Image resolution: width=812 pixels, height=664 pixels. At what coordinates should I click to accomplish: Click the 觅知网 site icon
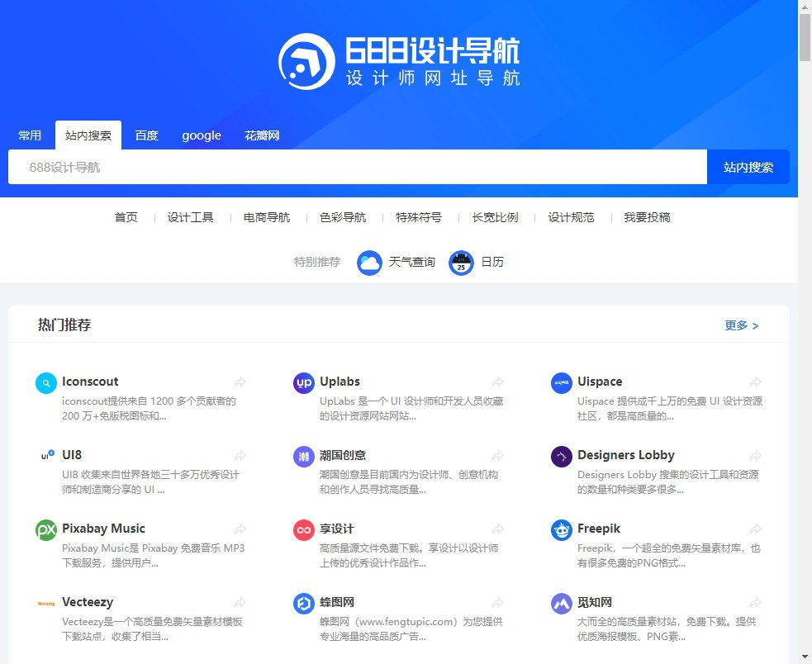562,604
